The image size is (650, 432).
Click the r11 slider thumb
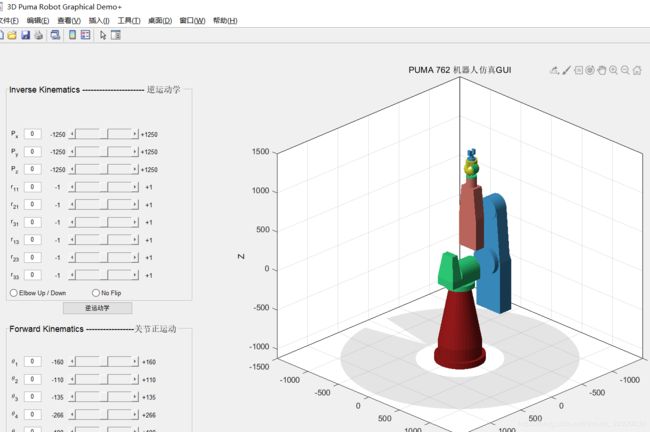coord(103,187)
